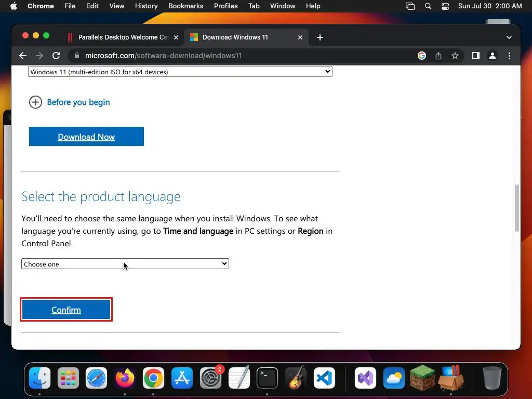Open the Tab menu

[x=254, y=6]
